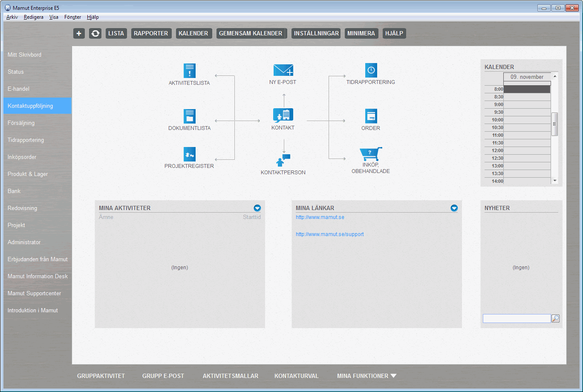Select the 12:00 calendar time slot
This screenshot has width=583, height=392.
tap(527, 150)
